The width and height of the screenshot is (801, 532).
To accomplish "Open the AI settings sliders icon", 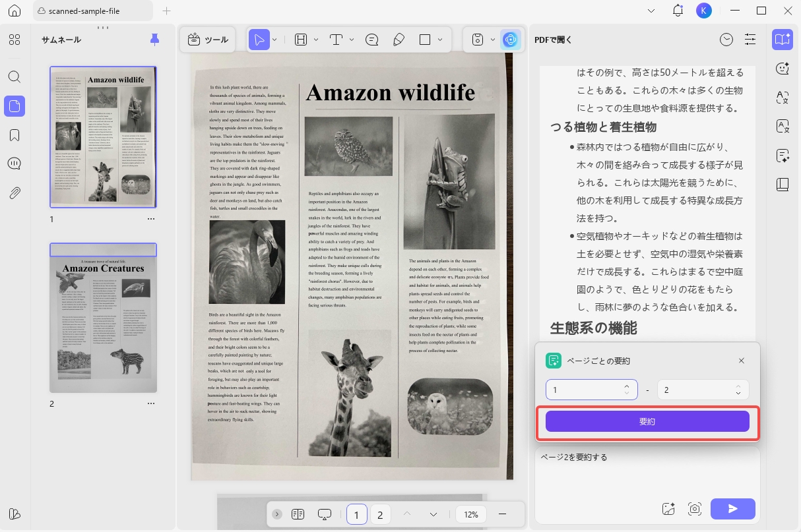I will [750, 40].
